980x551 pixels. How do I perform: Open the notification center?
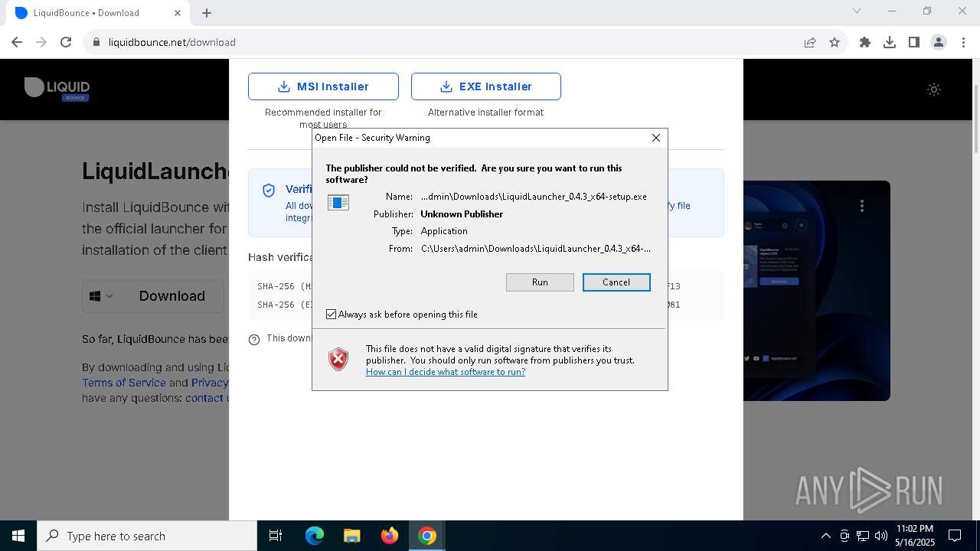pos(955,536)
